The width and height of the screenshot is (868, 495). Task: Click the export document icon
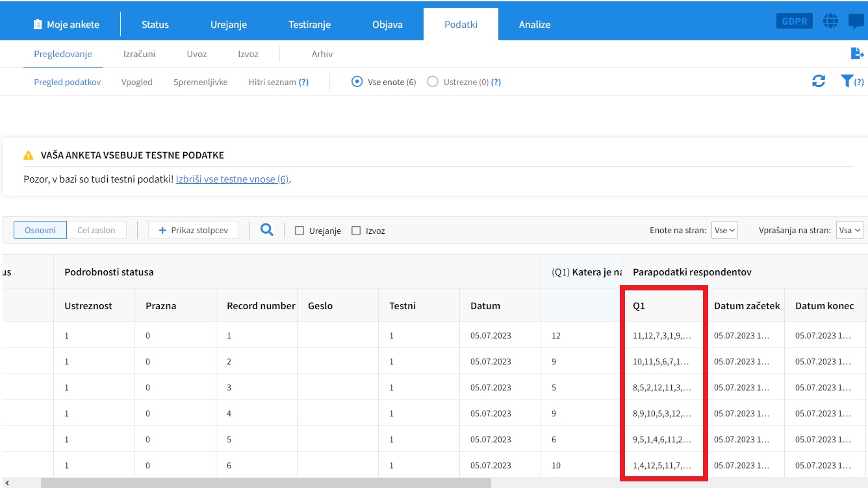[x=857, y=53]
